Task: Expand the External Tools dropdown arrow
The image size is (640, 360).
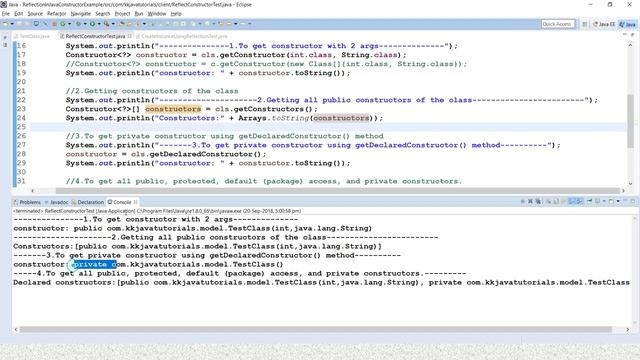Action: [113, 24]
